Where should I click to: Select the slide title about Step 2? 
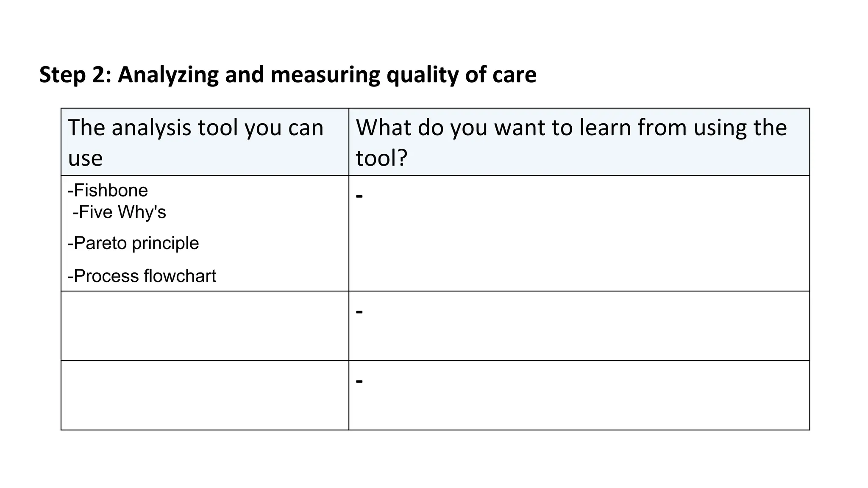click(x=288, y=75)
